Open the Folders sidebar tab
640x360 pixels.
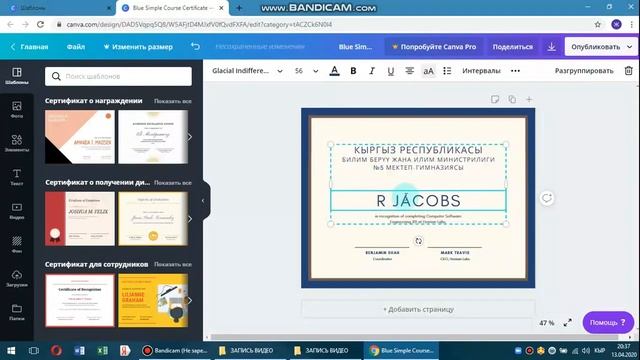[x=17, y=312]
